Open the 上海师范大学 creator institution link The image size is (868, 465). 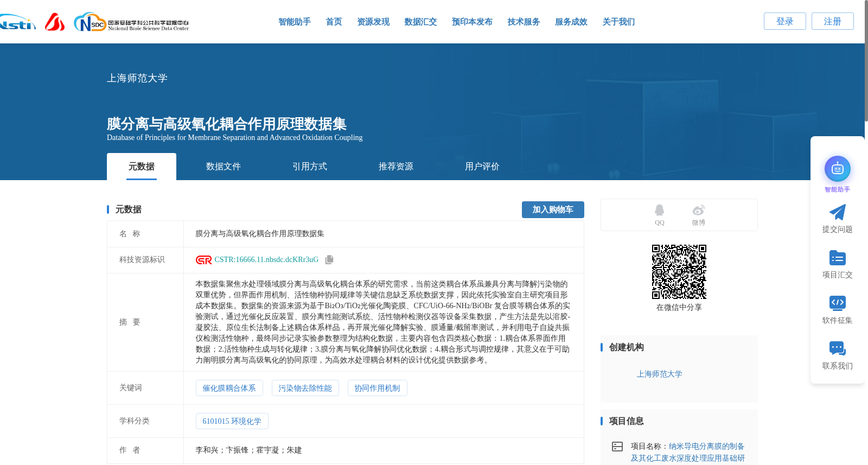tap(659, 374)
